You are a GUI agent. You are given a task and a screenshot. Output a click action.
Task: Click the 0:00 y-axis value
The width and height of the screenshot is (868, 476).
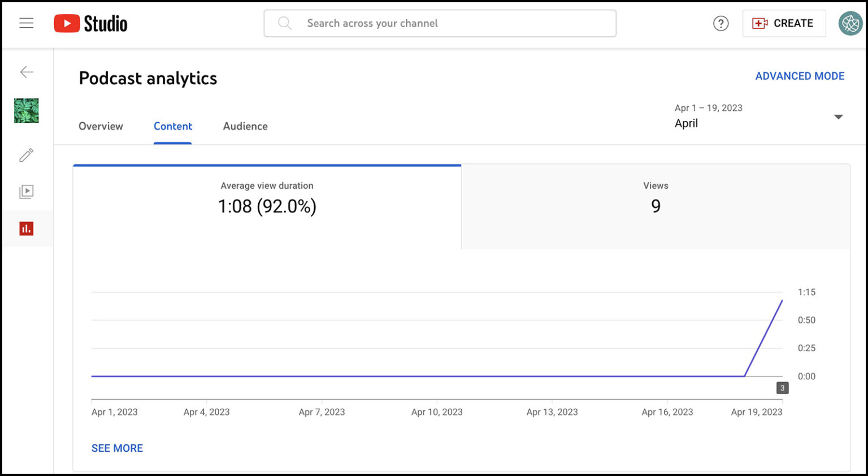pos(806,377)
